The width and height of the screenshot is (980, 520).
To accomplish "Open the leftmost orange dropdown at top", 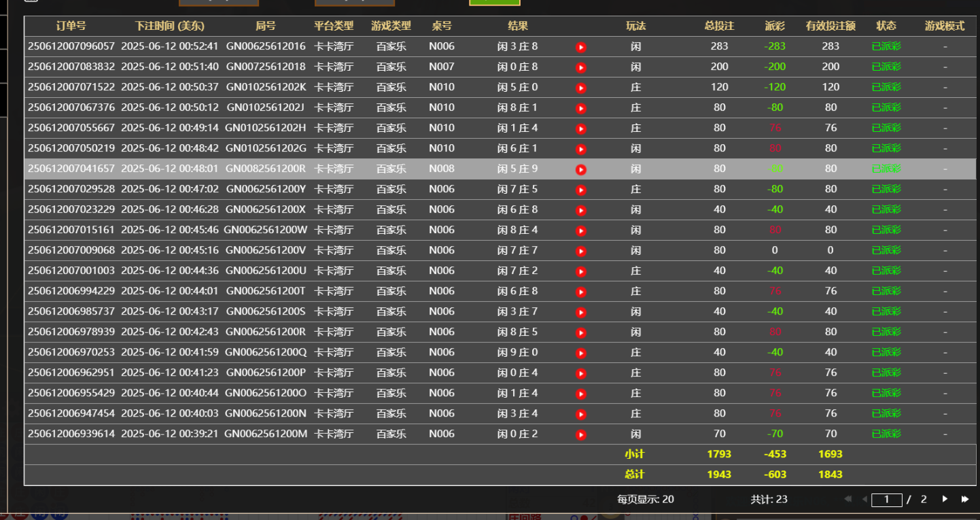I will (x=219, y=3).
